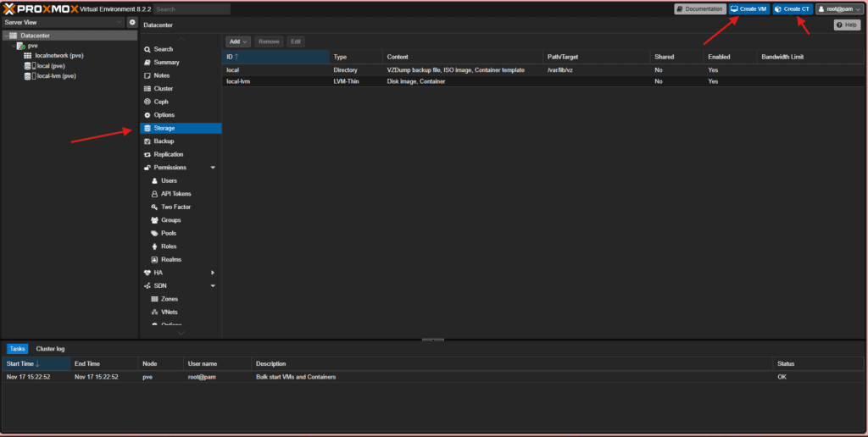Open the Summary menu item
This screenshot has height=437, width=868.
(181, 63)
